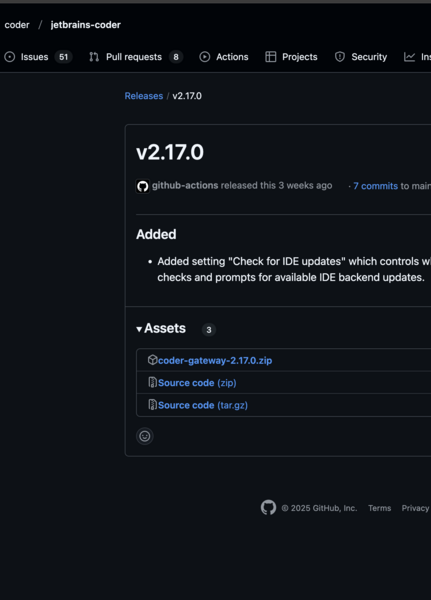Click the file-zip icon beside Source code (zip)
The image size is (431, 600).
152,383
